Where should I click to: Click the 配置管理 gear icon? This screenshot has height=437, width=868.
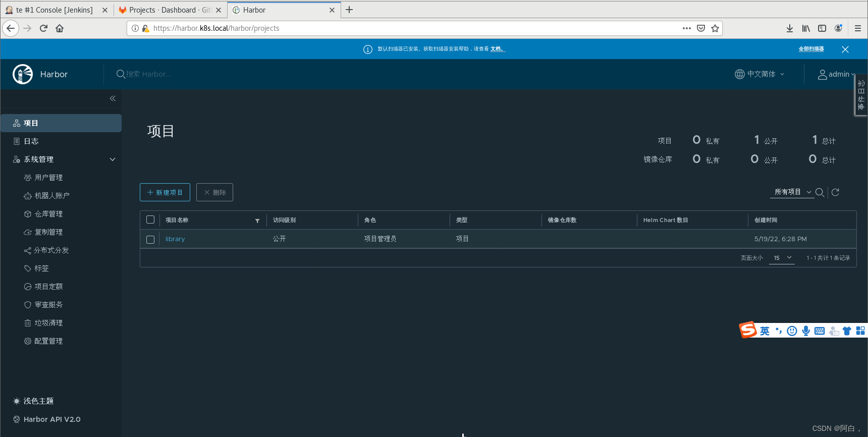28,341
